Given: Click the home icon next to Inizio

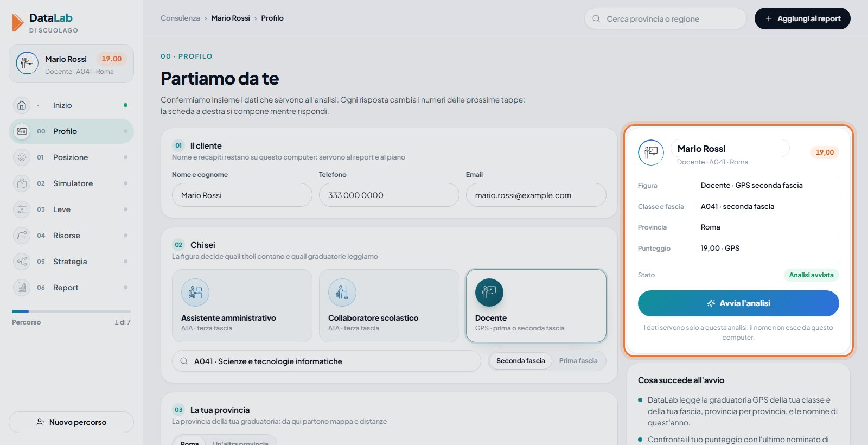Looking at the screenshot, I should tap(22, 105).
